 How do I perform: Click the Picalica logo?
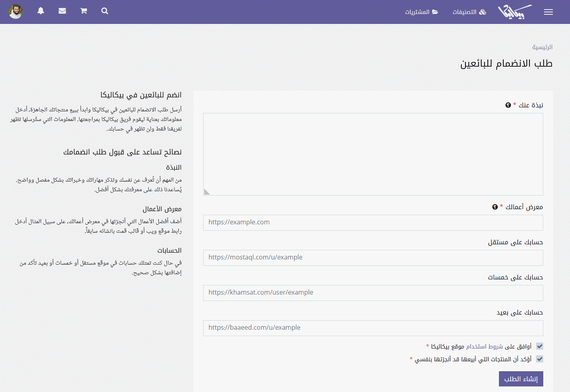515,12
